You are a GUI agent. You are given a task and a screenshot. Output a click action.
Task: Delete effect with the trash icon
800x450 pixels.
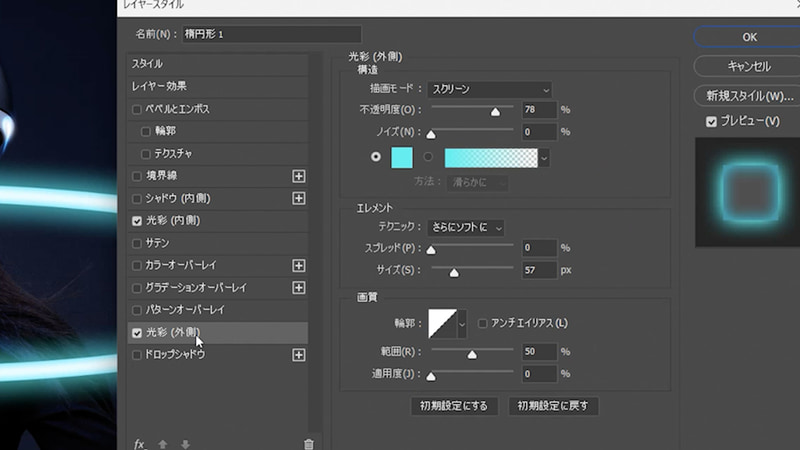[x=309, y=444]
